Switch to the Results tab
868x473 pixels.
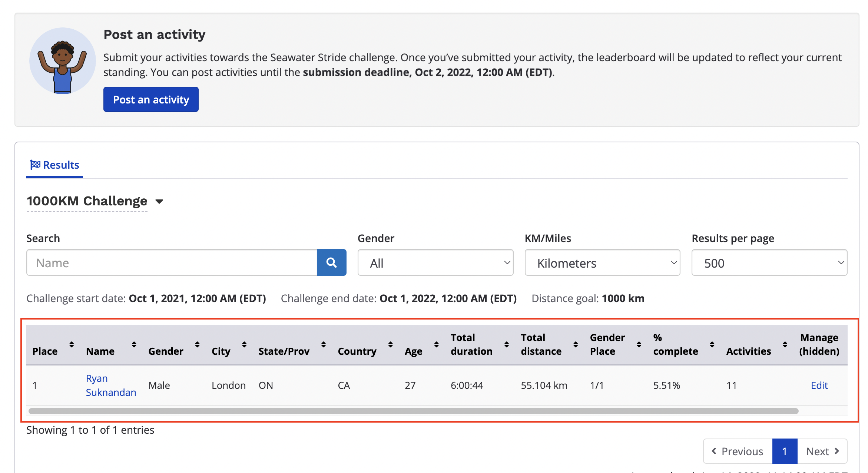55,165
